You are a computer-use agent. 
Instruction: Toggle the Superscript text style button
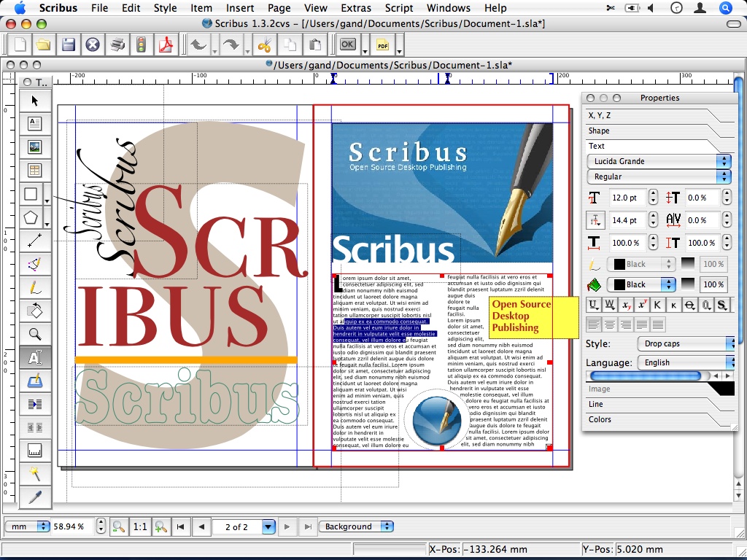[642, 305]
